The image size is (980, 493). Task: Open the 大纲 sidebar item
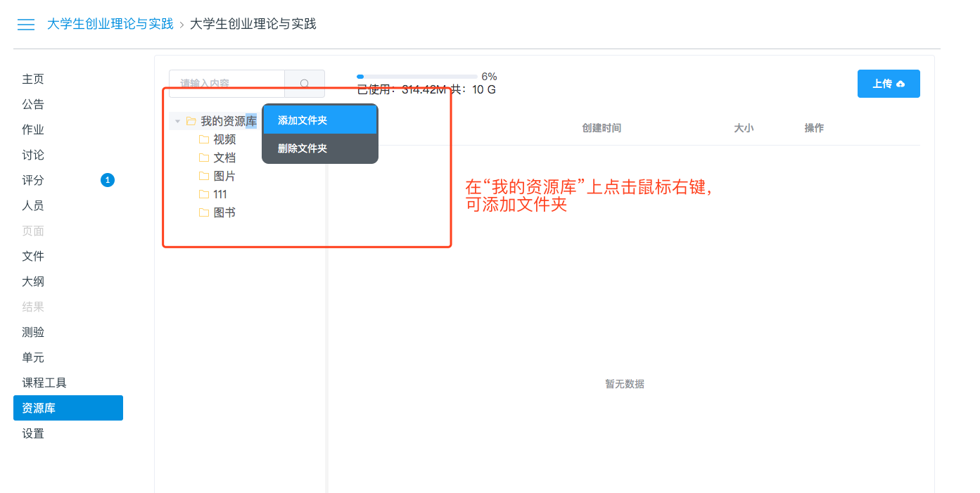33,281
